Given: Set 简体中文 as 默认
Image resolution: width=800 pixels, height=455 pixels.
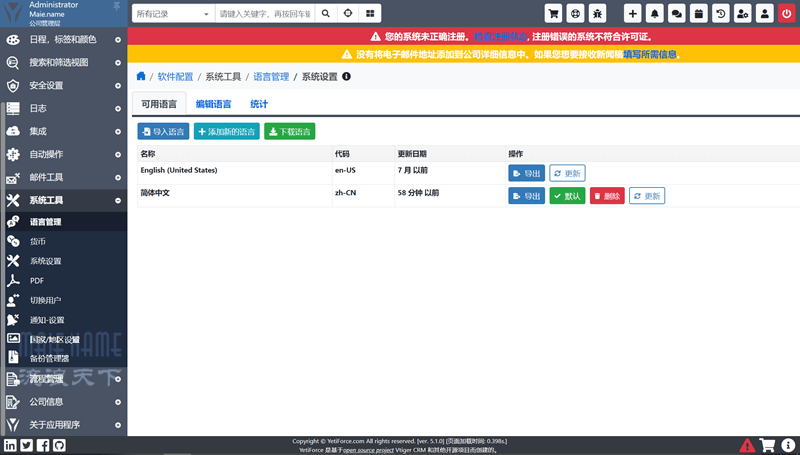Looking at the screenshot, I should click(x=567, y=196).
